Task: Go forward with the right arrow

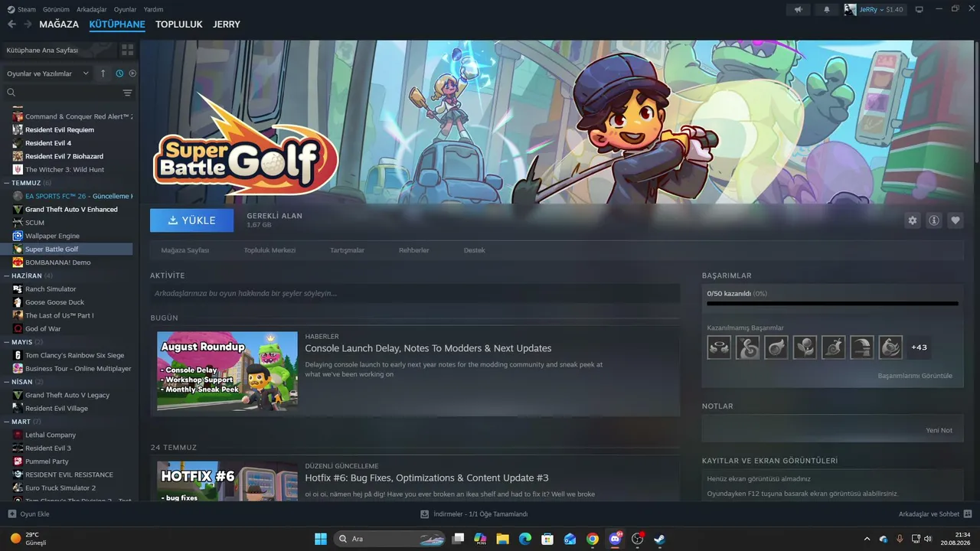Action: [x=28, y=24]
